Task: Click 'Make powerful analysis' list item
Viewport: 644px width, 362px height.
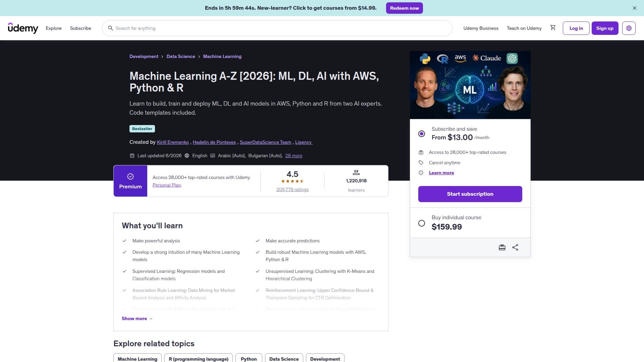Action: (156, 241)
